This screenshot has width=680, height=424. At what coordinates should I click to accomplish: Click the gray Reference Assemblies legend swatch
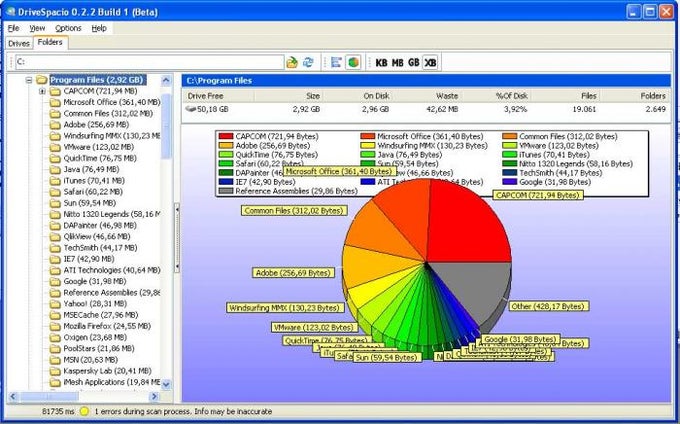[x=226, y=191]
